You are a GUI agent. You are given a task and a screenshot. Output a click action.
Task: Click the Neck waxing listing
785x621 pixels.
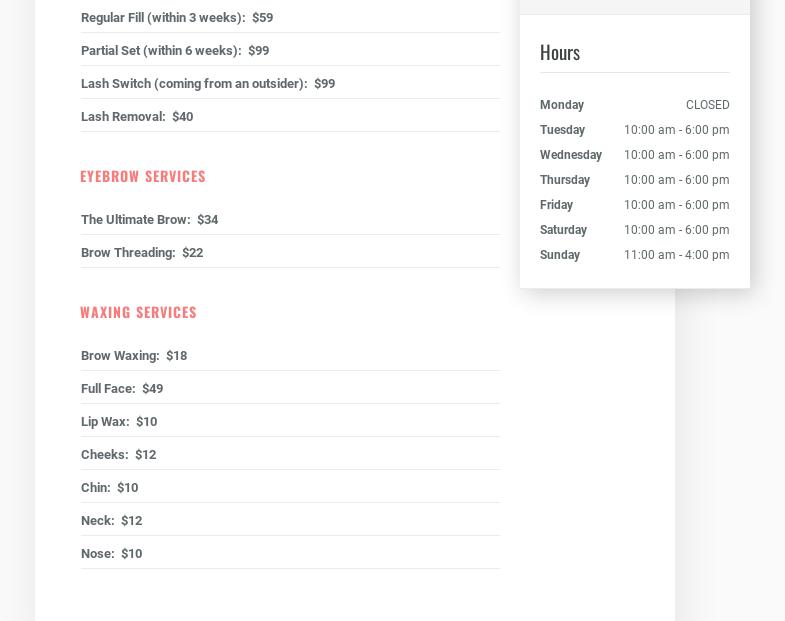tap(111, 521)
